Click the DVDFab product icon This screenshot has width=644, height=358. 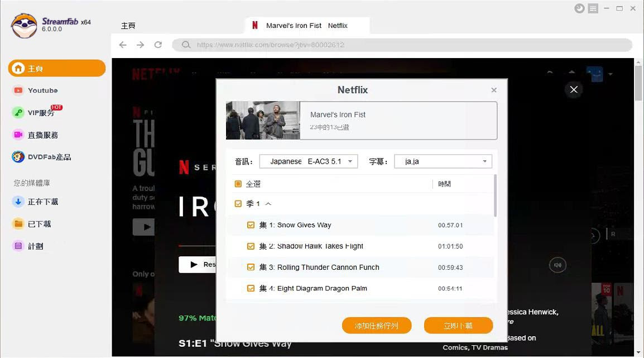(x=18, y=156)
